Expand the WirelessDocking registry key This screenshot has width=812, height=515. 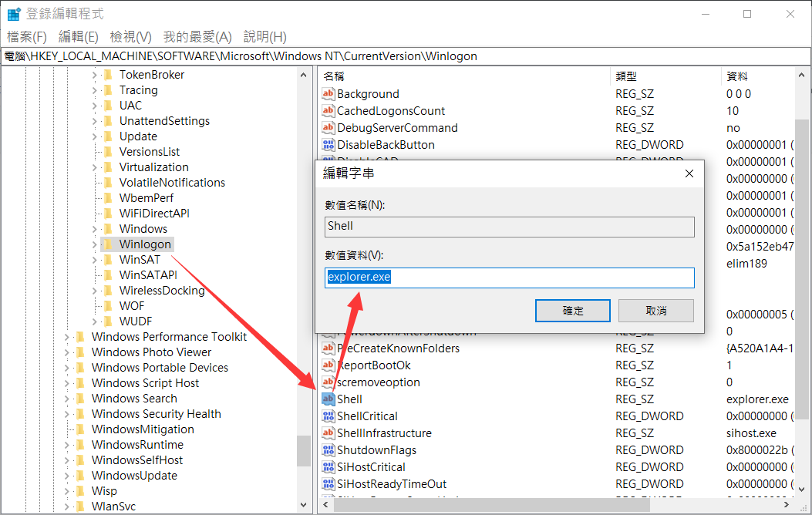[95, 291]
